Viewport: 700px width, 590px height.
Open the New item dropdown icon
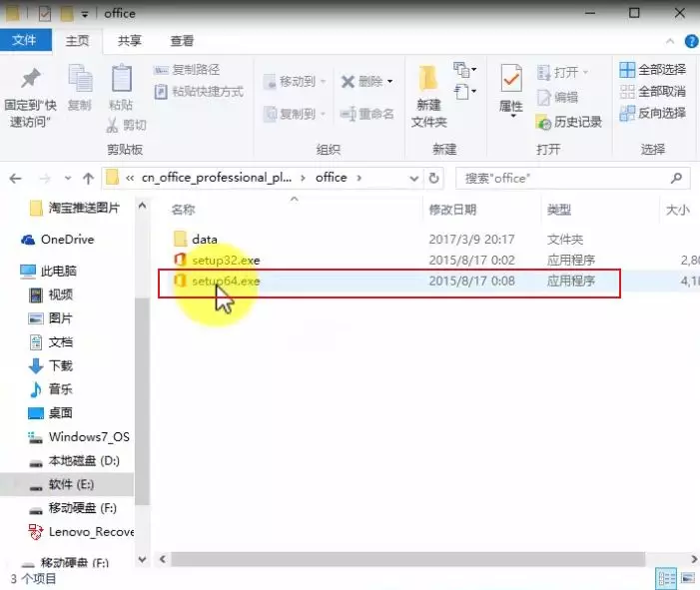pos(464,70)
